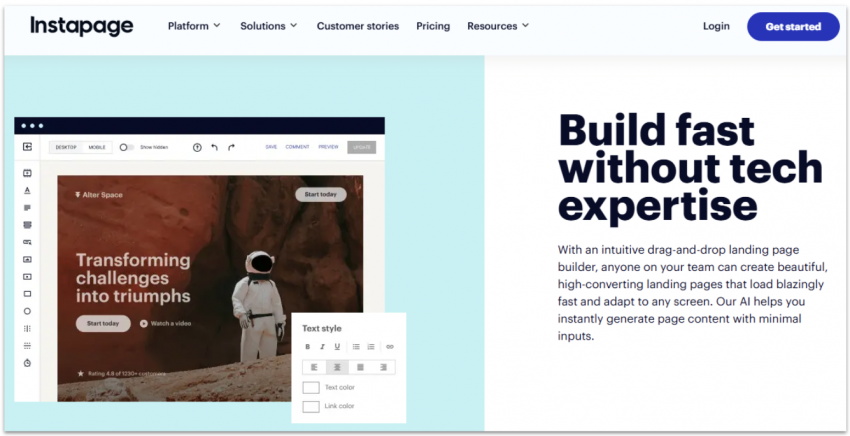Select the Image element tool in sidebar
This screenshot has width=850, height=436.
[27, 260]
